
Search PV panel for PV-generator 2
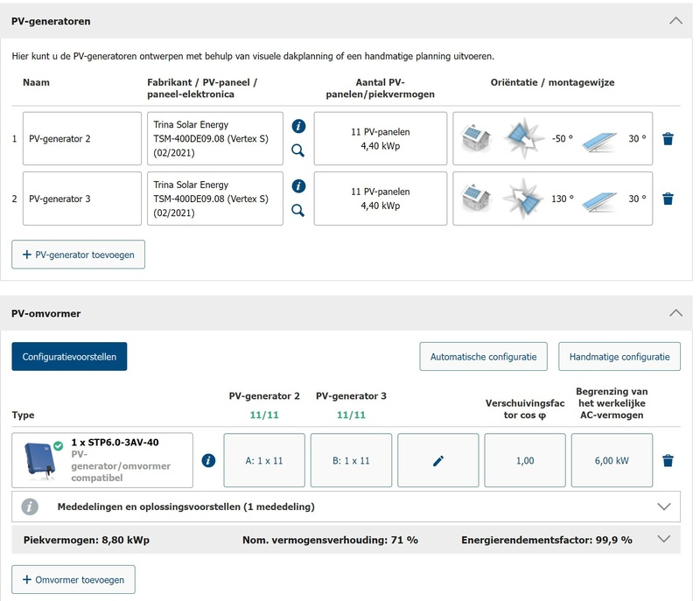(x=298, y=150)
